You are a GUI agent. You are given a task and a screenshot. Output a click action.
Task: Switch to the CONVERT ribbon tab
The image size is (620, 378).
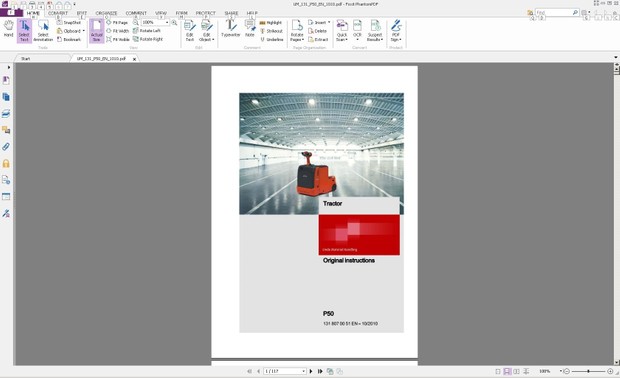(58, 13)
